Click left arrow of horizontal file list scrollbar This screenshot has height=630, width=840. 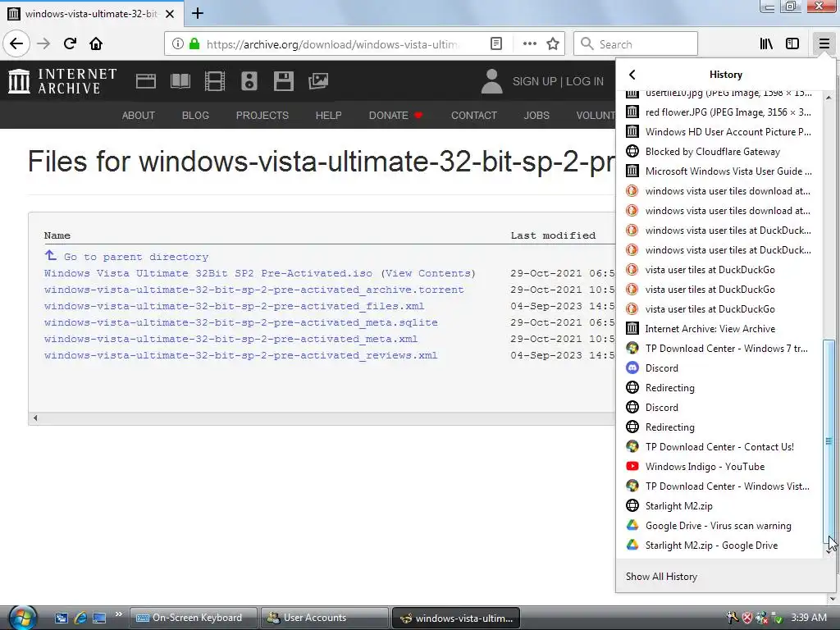[35, 418]
